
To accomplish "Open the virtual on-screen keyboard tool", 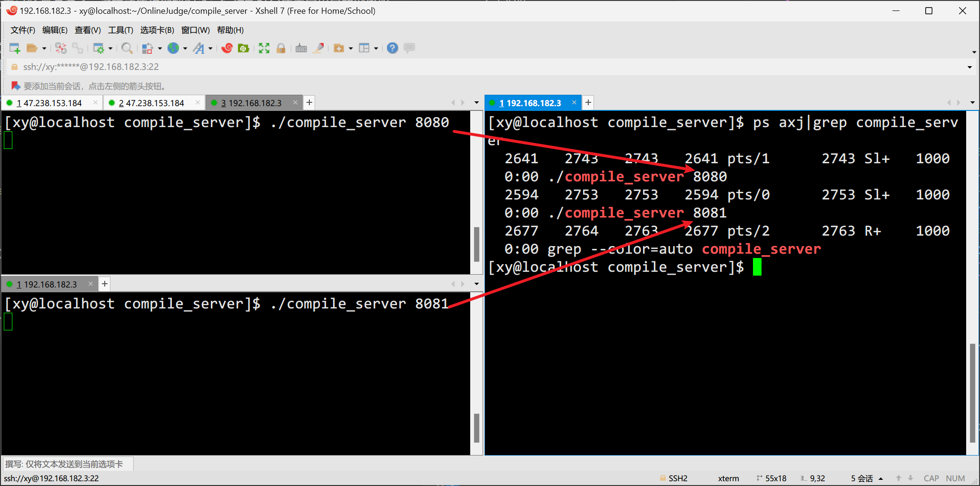I will point(301,48).
